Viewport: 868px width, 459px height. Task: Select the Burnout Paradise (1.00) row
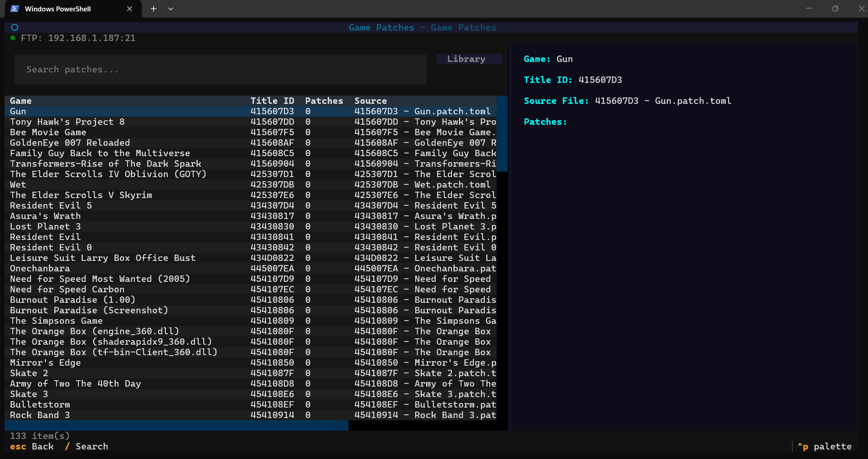click(x=251, y=300)
